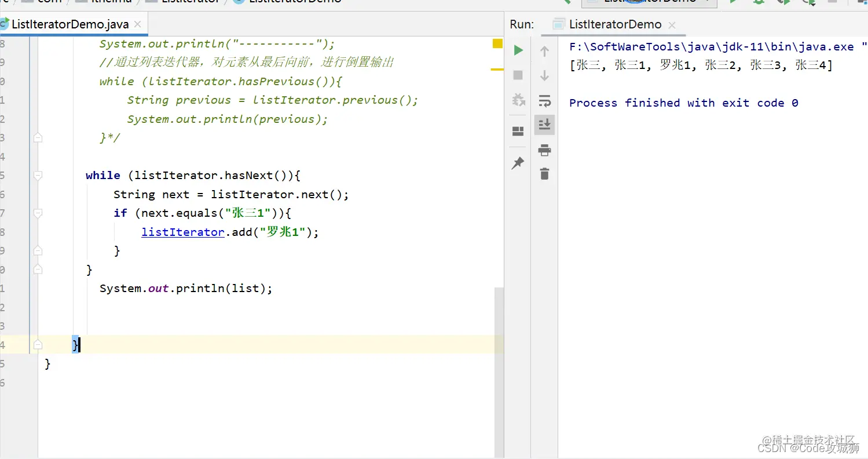868x459 pixels.
Task: Click the "Run:" panel label
Action: (522, 24)
